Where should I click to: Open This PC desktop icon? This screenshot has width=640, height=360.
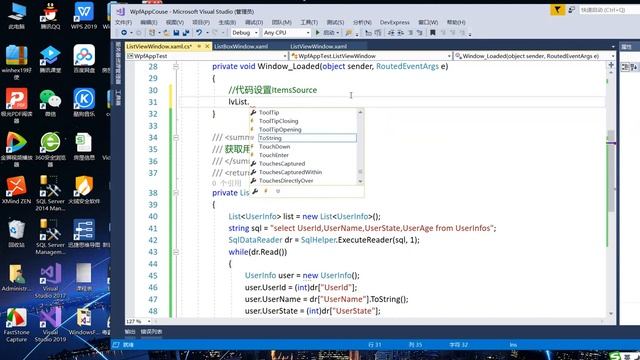16,16
